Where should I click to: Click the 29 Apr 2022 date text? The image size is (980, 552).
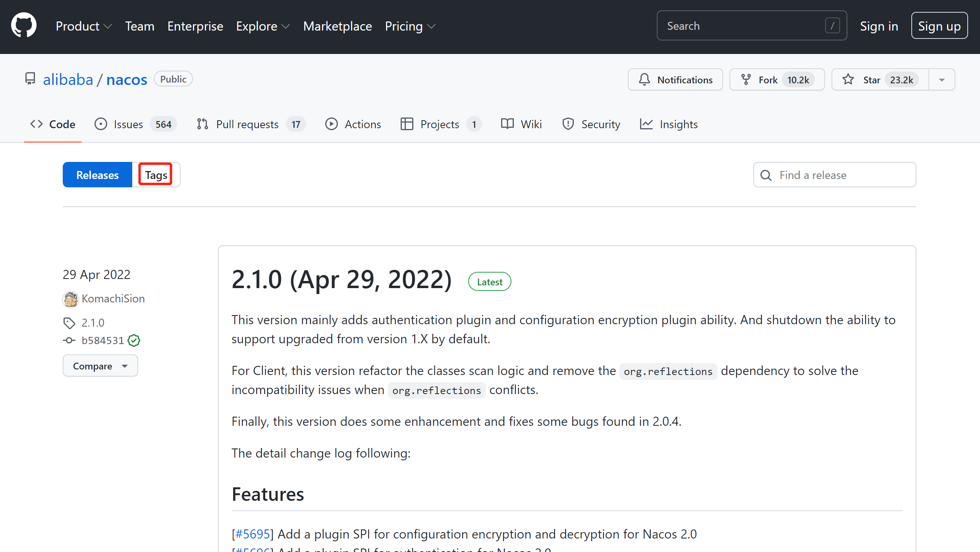coord(96,274)
